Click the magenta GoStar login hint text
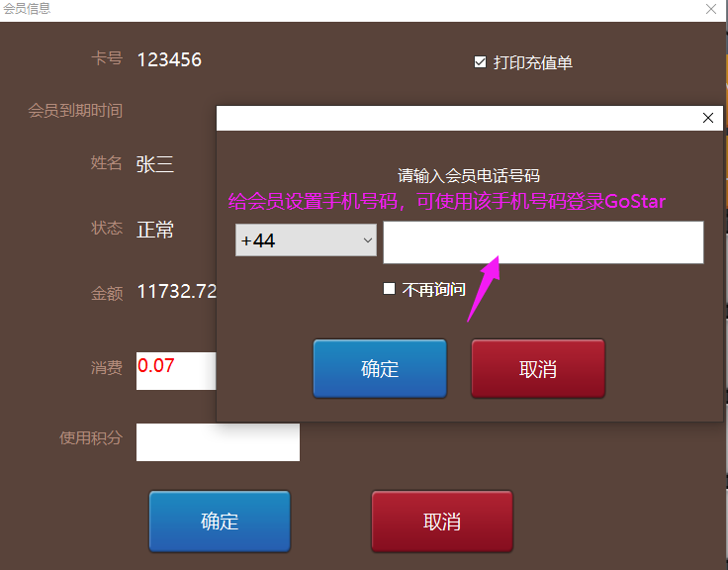Viewport: 728px width, 570px height. point(447,202)
